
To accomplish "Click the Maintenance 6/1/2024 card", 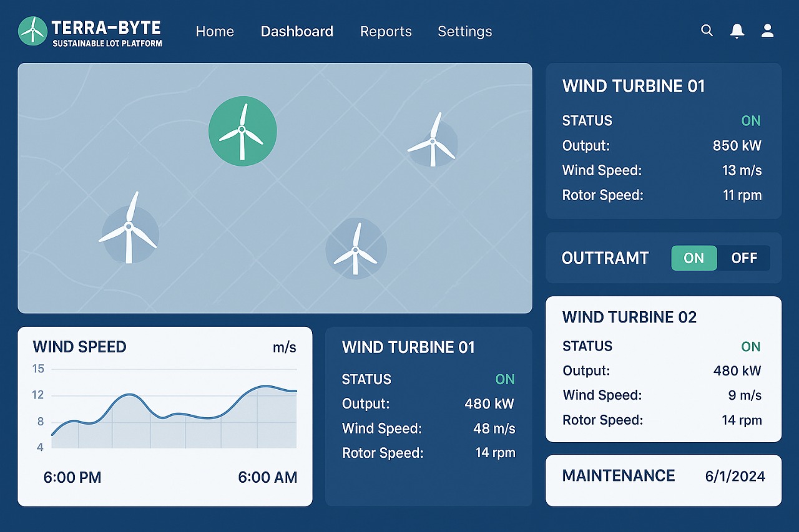I will click(664, 480).
